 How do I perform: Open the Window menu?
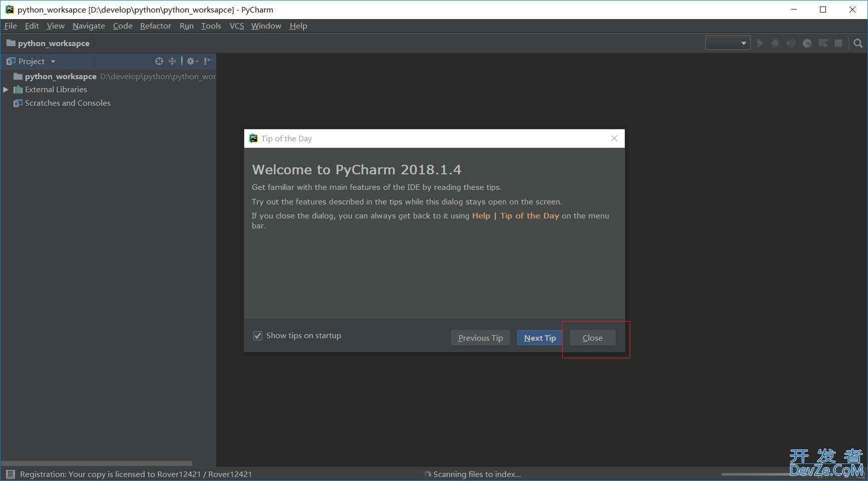tap(266, 26)
